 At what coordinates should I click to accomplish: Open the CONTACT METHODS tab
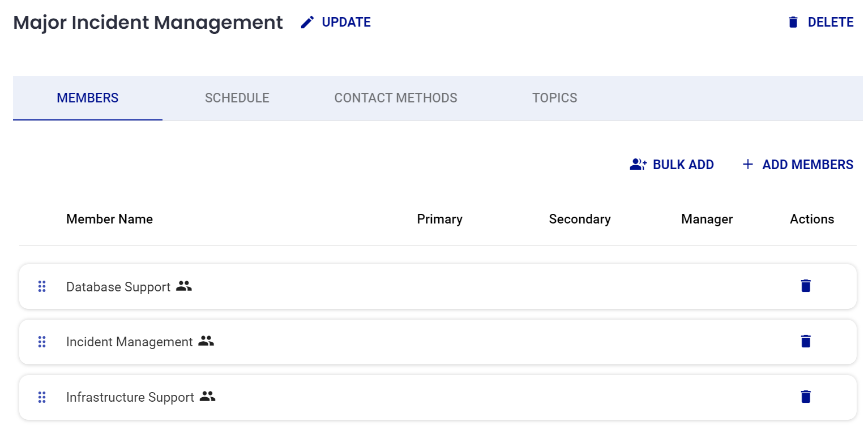pos(395,98)
